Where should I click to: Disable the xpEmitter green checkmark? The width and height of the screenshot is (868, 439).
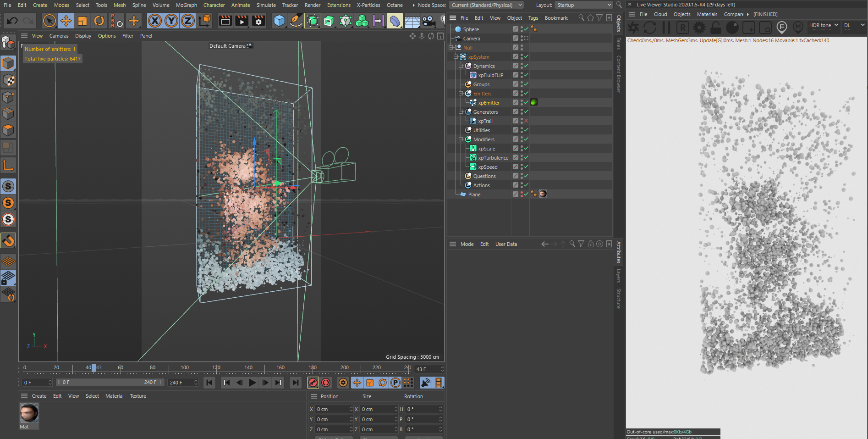(x=526, y=103)
